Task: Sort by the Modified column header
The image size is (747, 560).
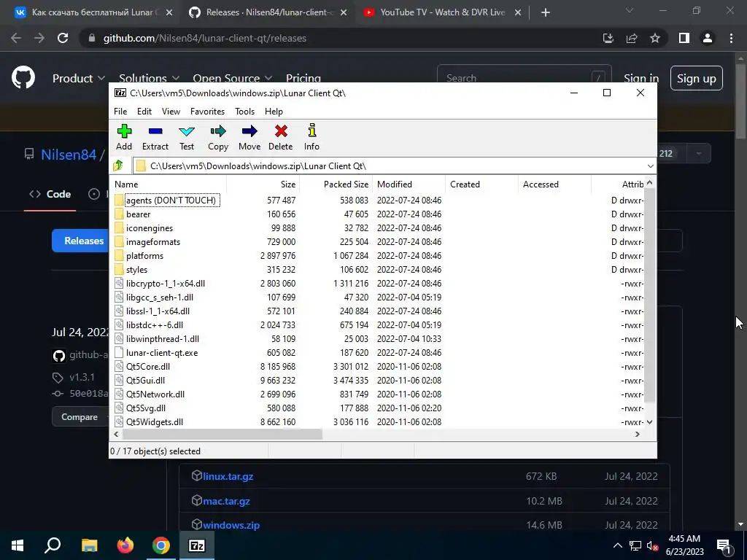Action: click(x=409, y=184)
